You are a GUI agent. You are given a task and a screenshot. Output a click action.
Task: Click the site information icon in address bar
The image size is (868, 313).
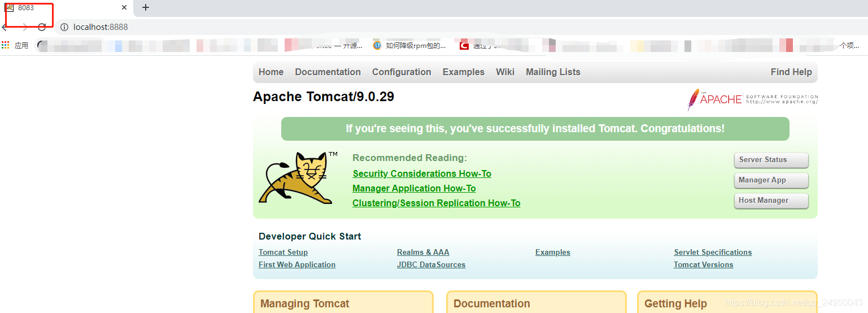[x=64, y=27]
